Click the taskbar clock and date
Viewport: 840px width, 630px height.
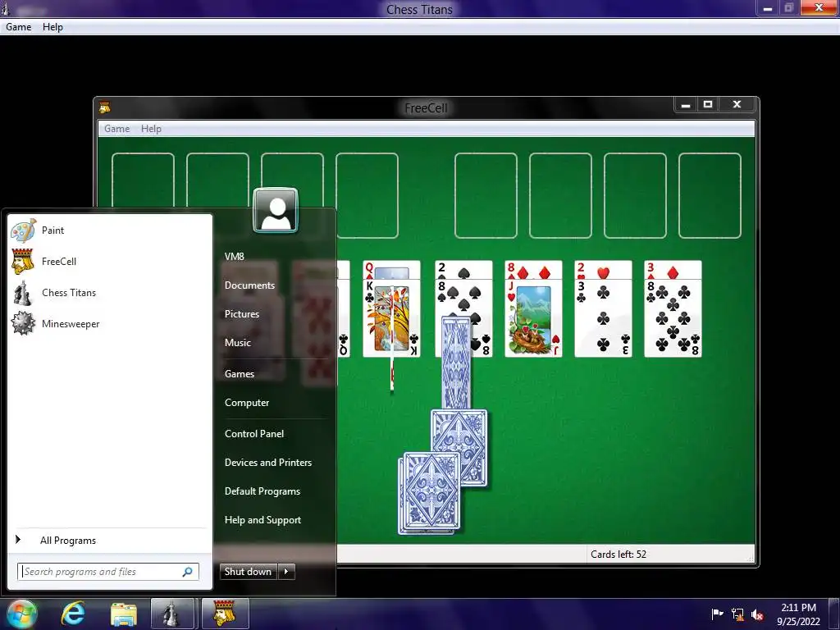click(799, 614)
